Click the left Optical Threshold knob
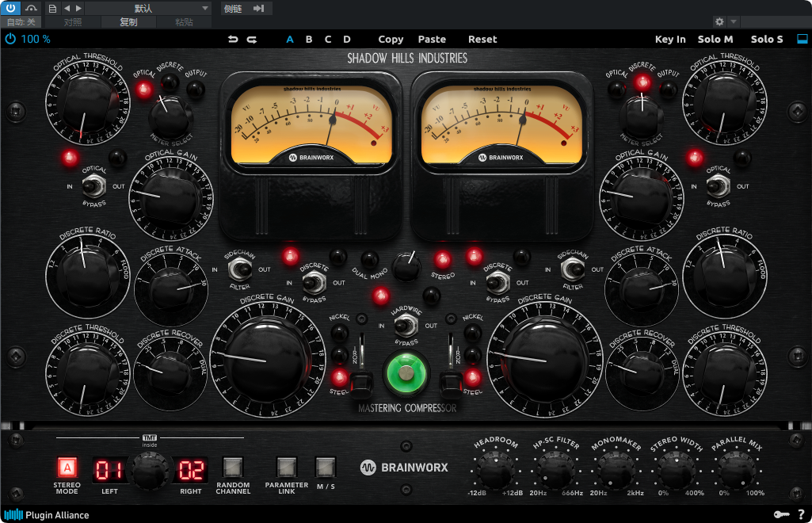This screenshot has width=812, height=523. (x=88, y=104)
